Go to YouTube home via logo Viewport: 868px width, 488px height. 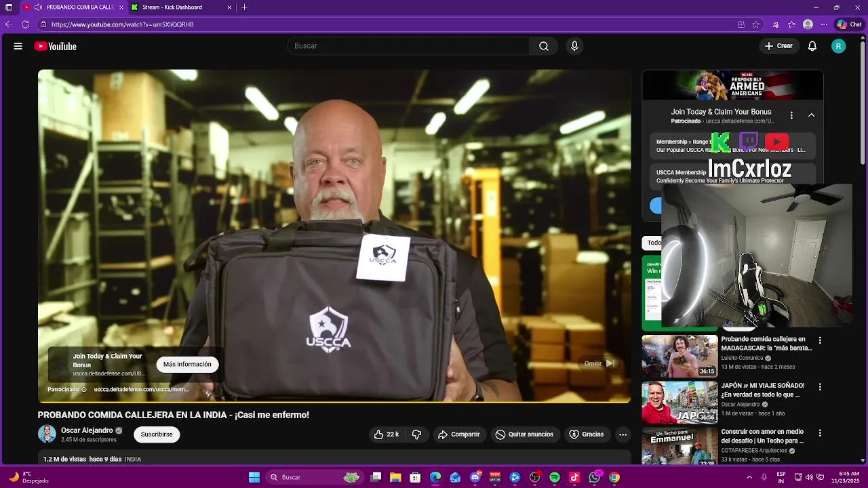(x=56, y=46)
